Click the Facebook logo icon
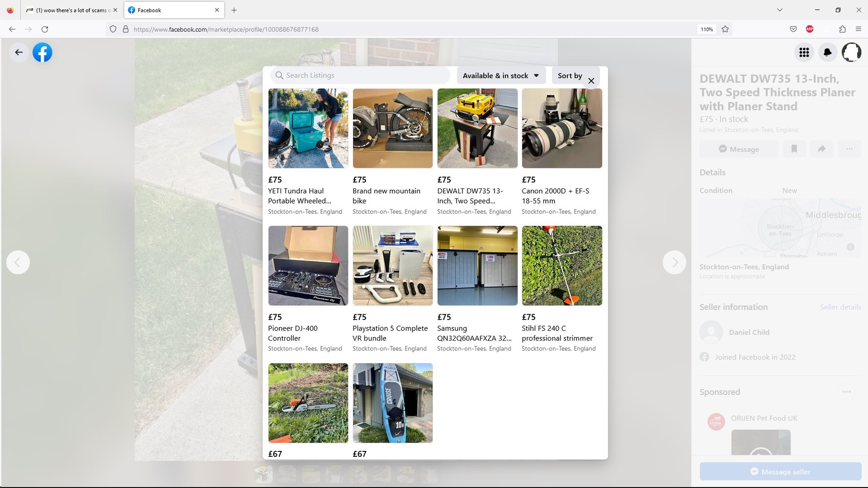 click(x=42, y=52)
